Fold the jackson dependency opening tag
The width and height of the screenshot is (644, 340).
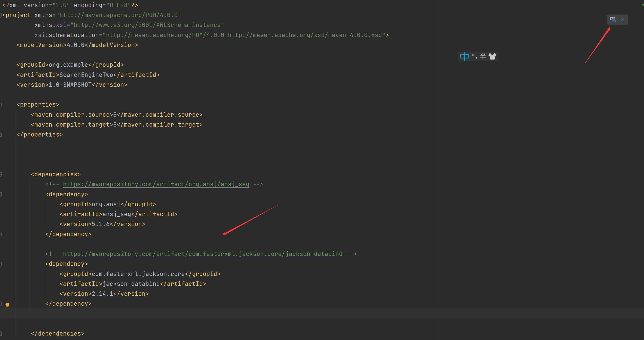[1, 264]
